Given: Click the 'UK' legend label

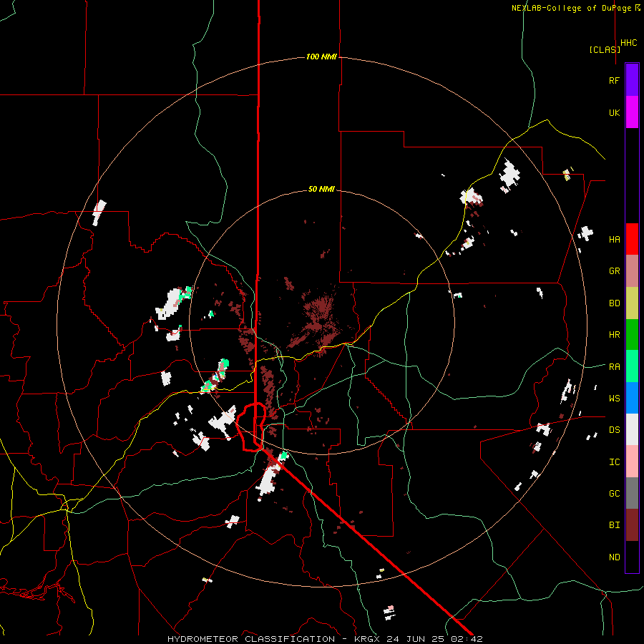Looking at the screenshot, I should 614,112.
